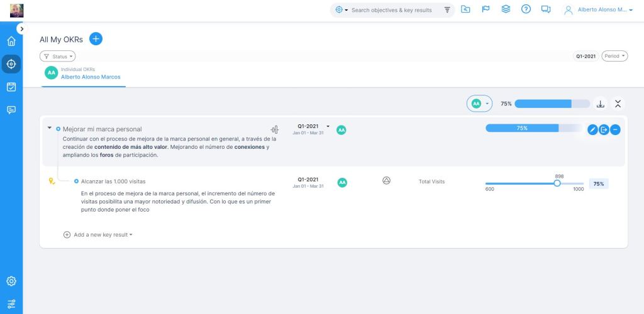Click the flag icon in top bar
Viewport: 644px width, 314px height.
pyautogui.click(x=486, y=9)
